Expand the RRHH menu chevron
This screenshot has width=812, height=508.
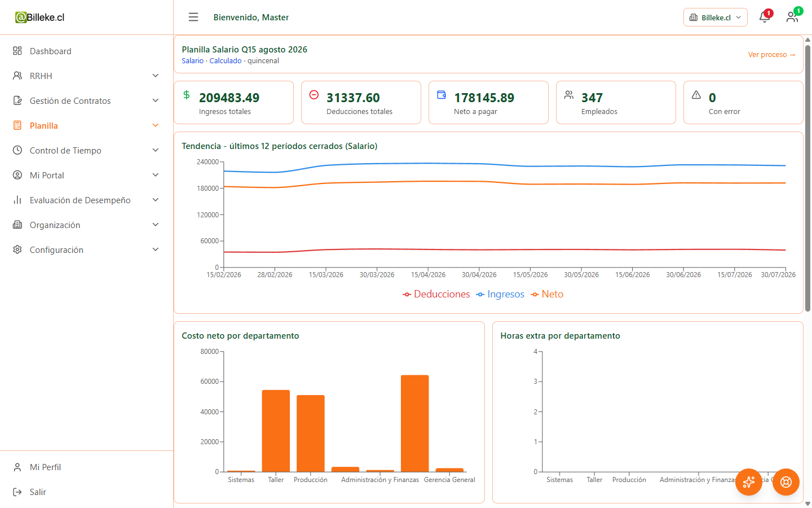point(156,76)
